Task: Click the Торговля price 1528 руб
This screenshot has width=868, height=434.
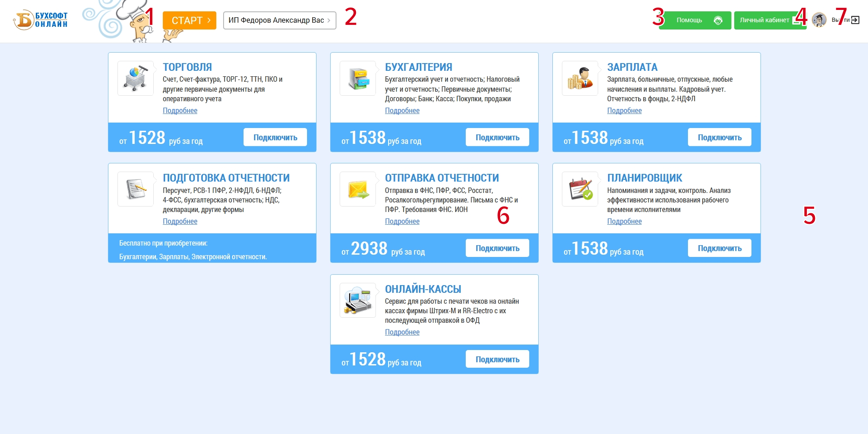Action: (161, 138)
